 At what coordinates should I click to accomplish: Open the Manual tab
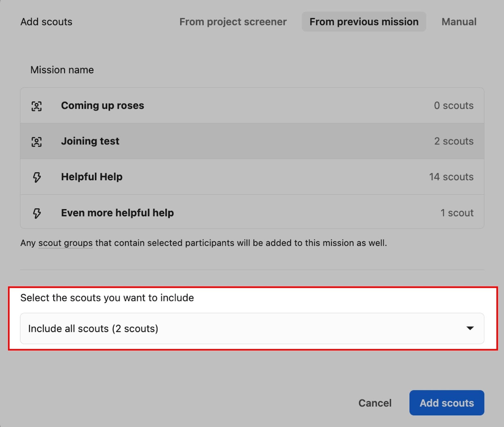[459, 22]
